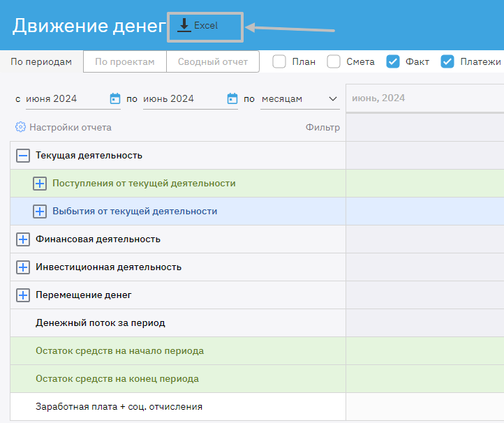
Task: Switch to По проектам tab
Action: click(x=124, y=61)
